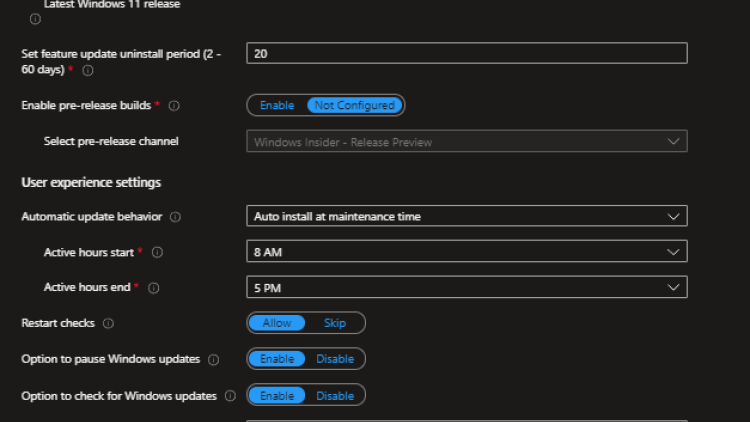Click info icon beside Active hours start
This screenshot has height=422, width=750.
pos(156,252)
